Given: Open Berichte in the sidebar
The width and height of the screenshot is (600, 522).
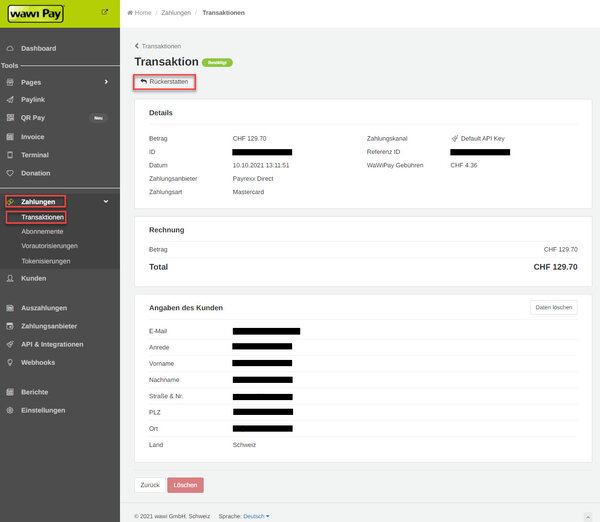Looking at the screenshot, I should pyautogui.click(x=34, y=392).
